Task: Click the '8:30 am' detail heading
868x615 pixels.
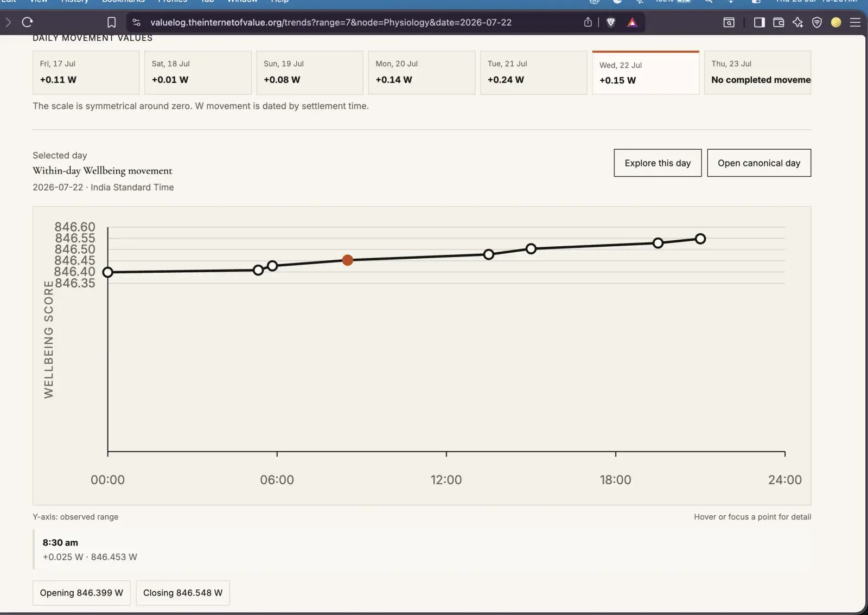Action: coord(60,542)
